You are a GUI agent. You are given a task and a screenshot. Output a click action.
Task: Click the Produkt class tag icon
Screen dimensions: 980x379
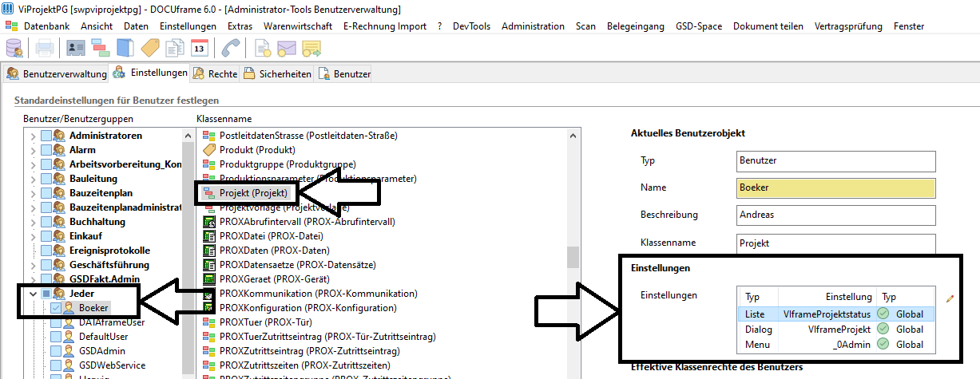[209, 149]
